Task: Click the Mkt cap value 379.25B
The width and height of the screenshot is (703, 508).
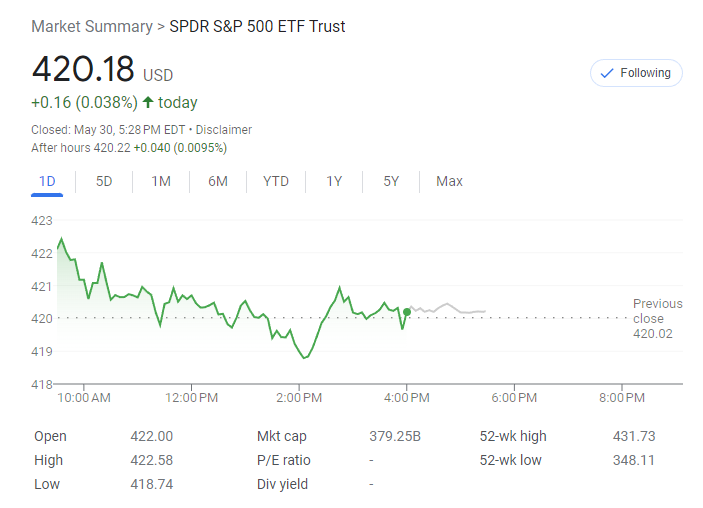Action: 395,436
